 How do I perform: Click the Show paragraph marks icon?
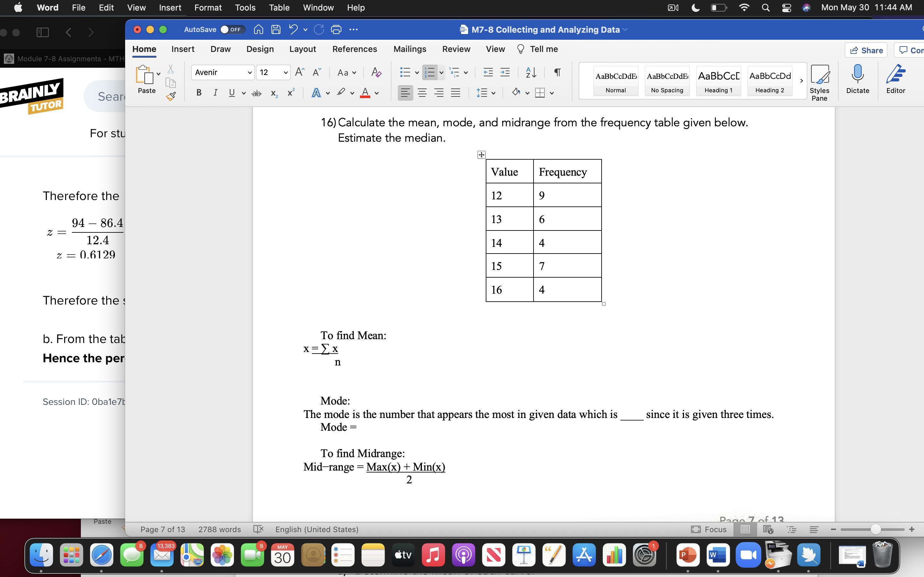[557, 72]
